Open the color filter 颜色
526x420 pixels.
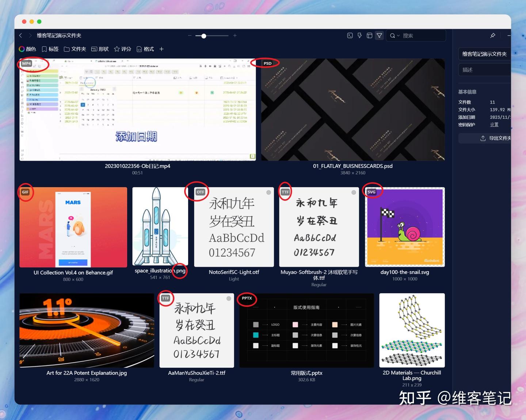click(x=27, y=49)
